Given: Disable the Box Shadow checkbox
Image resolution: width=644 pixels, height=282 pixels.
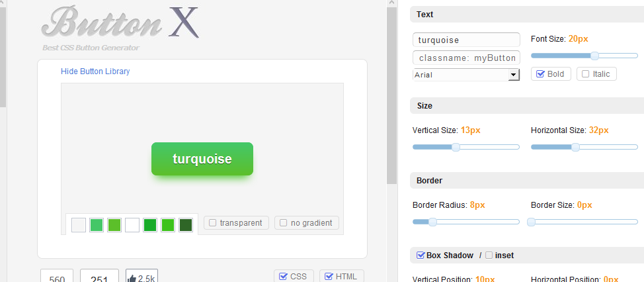Looking at the screenshot, I should point(421,256).
